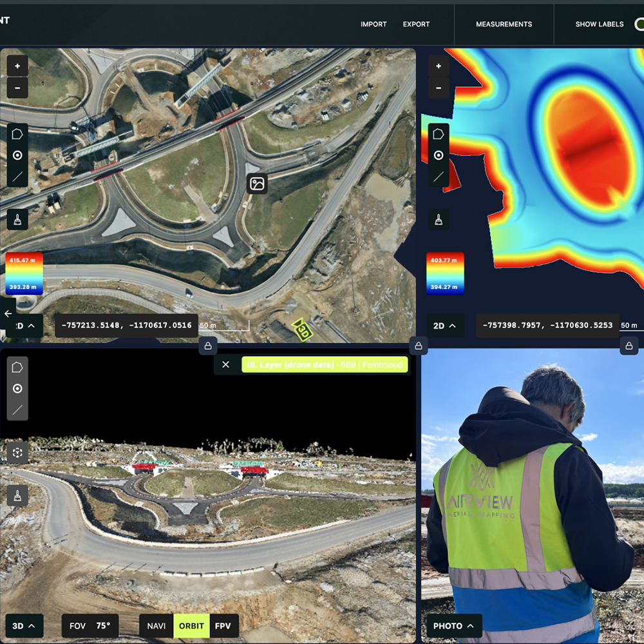Click the clear brush icon in elevation view

pos(439,220)
